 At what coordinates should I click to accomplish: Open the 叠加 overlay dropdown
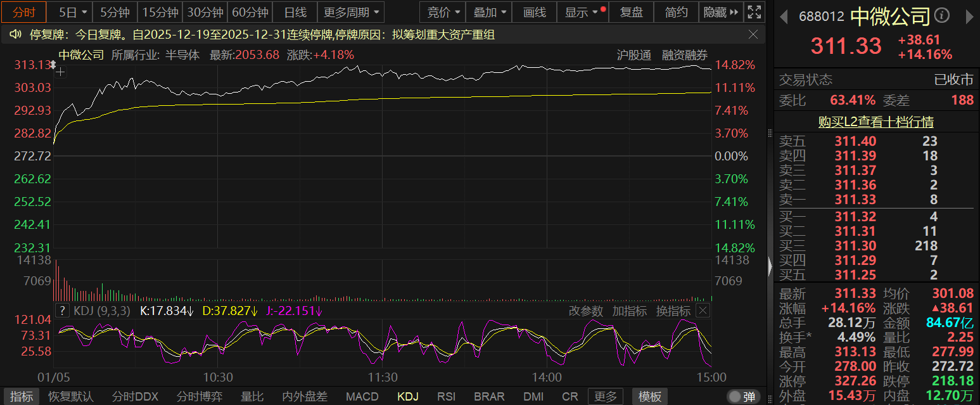[491, 12]
